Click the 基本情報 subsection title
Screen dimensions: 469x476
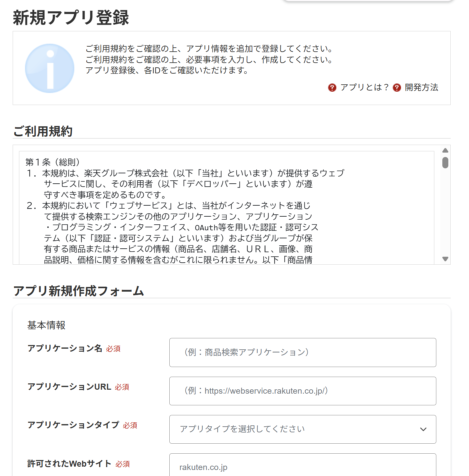(46, 325)
